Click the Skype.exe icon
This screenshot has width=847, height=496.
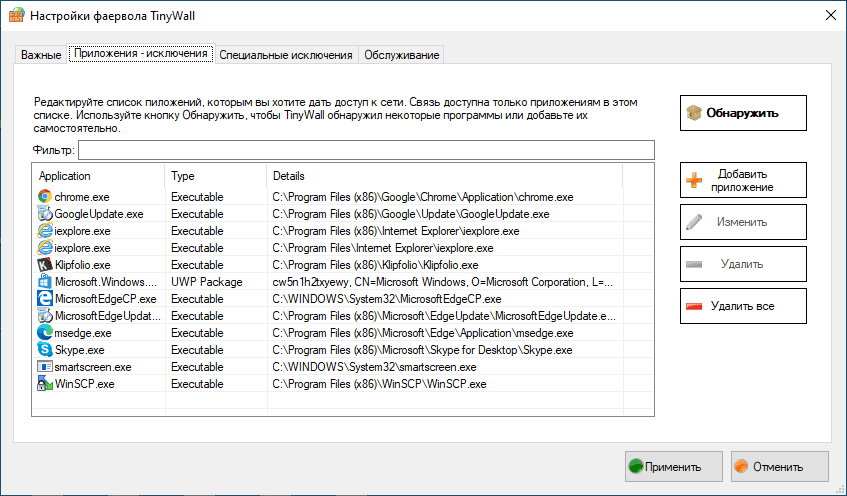coord(44,350)
